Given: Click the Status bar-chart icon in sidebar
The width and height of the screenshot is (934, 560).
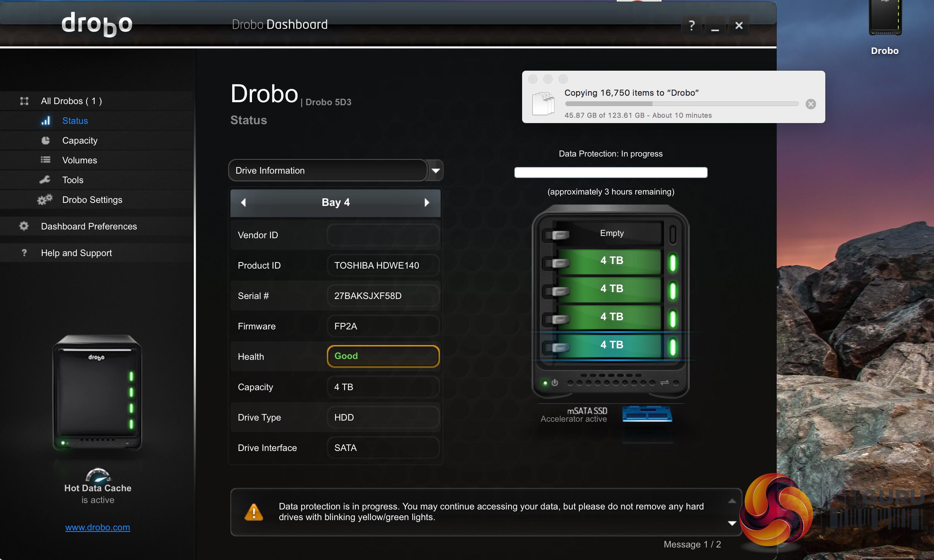Looking at the screenshot, I should click(x=46, y=121).
